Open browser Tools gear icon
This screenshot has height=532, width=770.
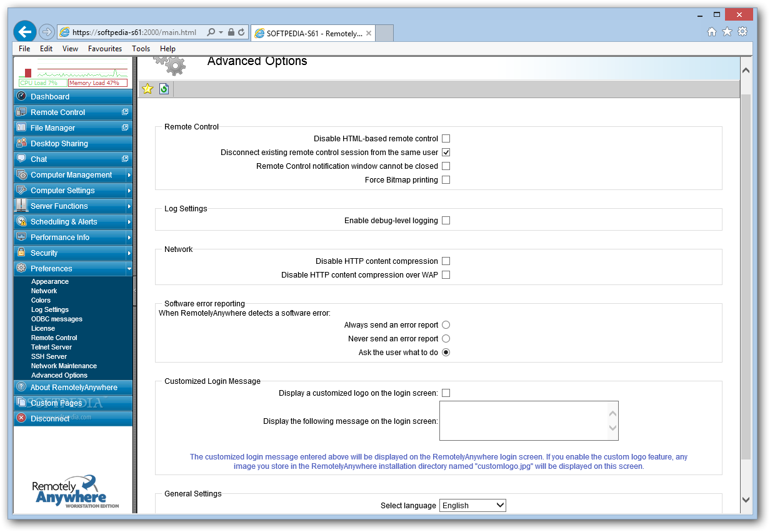click(x=742, y=32)
